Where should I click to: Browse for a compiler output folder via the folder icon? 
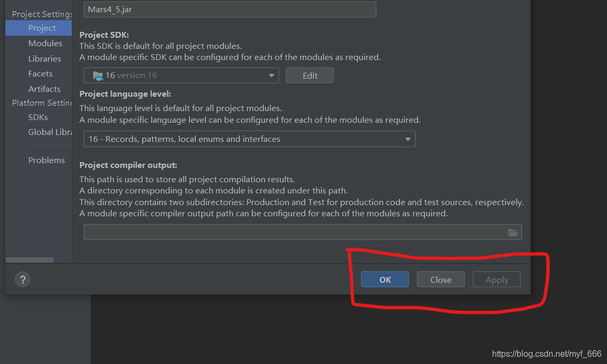coord(512,232)
